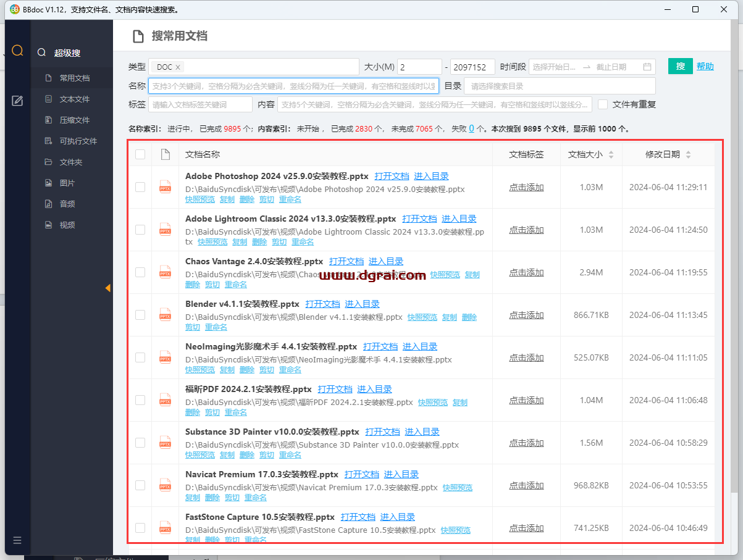The height and width of the screenshot is (560, 743).
Task: Collapse the sidebar with the orange arrow
Action: click(107, 288)
